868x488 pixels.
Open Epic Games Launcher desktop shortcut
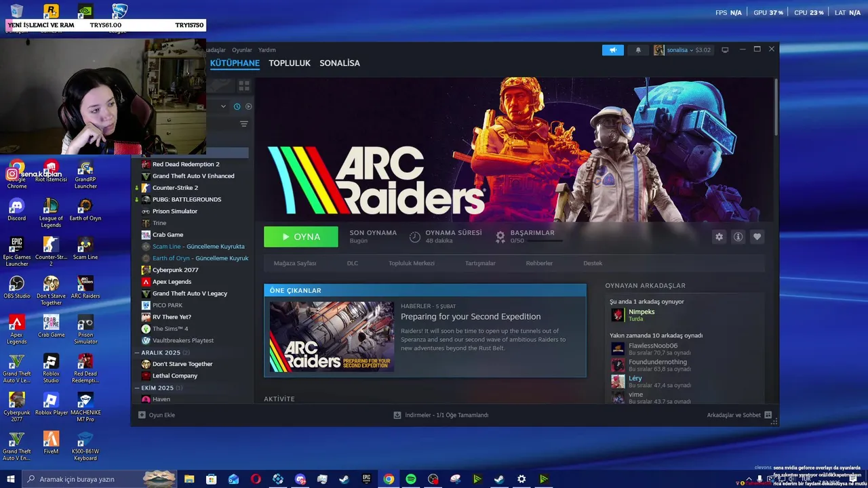[17, 252]
